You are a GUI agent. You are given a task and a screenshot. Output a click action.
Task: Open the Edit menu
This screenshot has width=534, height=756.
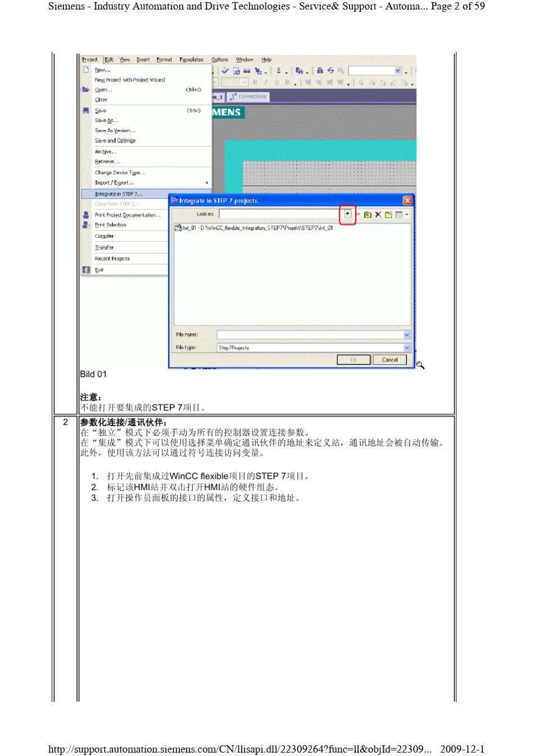pyautogui.click(x=109, y=60)
